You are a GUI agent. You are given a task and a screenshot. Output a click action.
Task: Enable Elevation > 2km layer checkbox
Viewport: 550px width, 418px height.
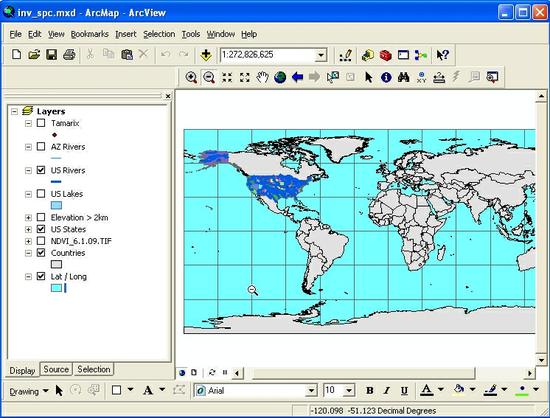click(x=41, y=217)
